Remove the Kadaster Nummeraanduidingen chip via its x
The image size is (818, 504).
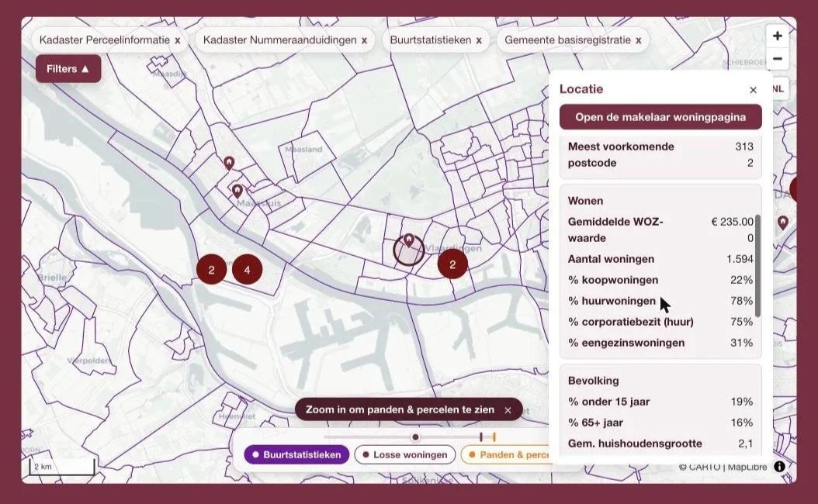tap(364, 40)
